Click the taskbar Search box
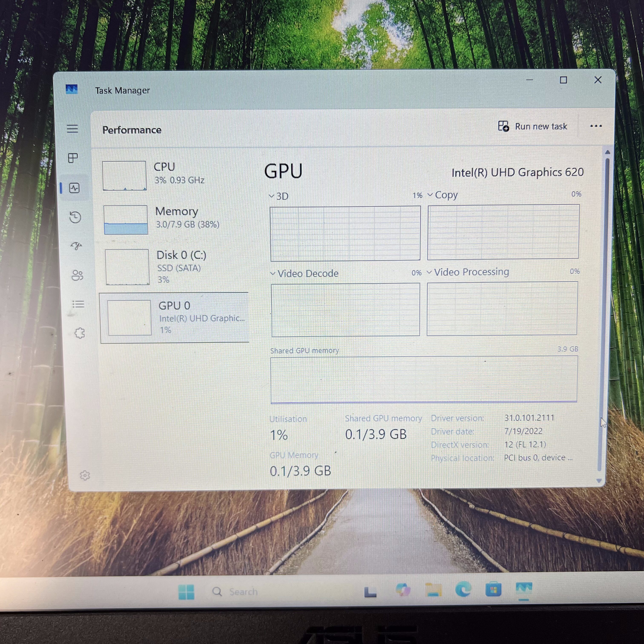Viewport: 644px width, 644px height. (280, 592)
